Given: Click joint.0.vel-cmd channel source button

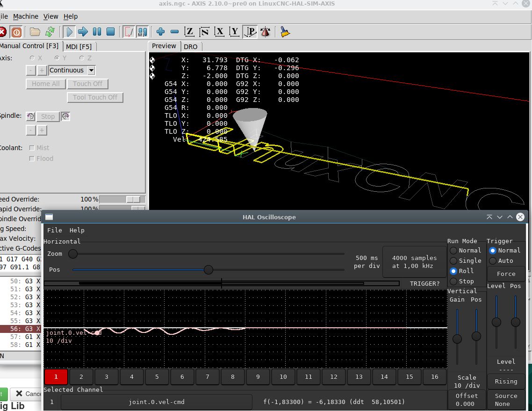Looking at the screenshot, I should tap(157, 402).
